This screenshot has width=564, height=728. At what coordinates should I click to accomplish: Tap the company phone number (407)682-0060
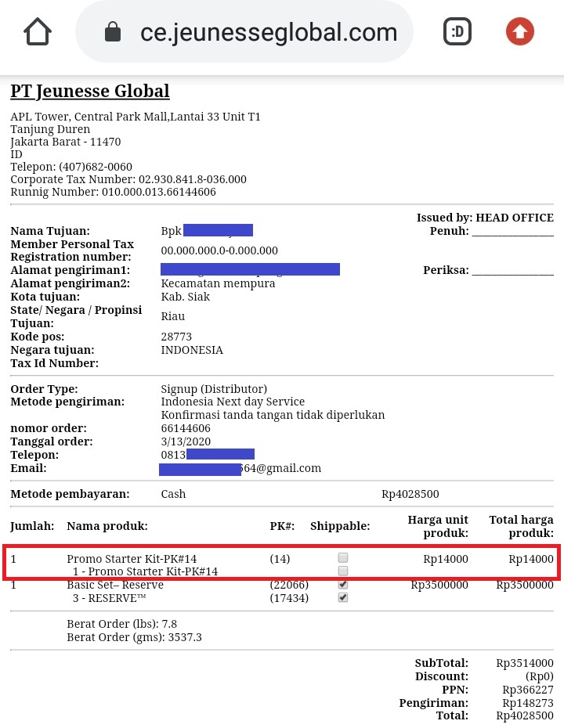click(96, 167)
